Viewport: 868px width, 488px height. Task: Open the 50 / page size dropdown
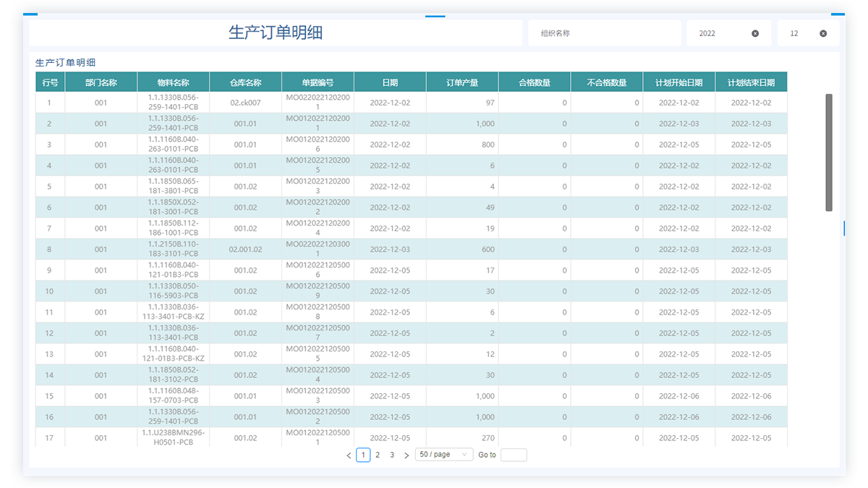444,455
